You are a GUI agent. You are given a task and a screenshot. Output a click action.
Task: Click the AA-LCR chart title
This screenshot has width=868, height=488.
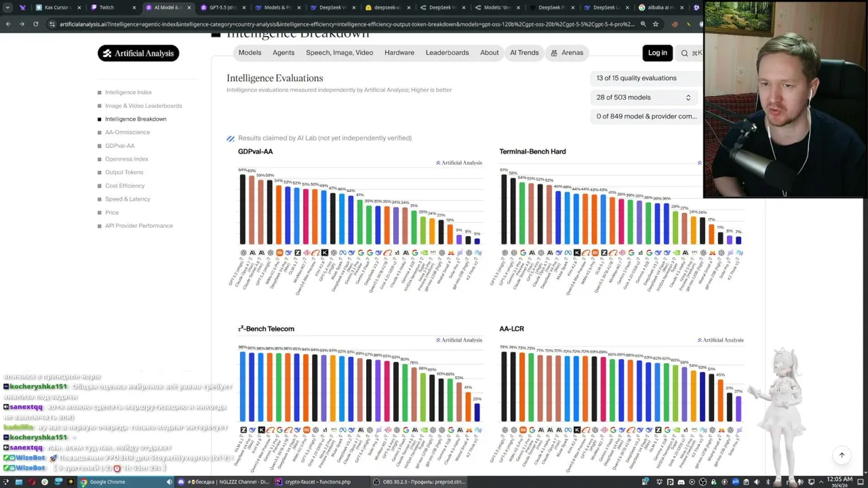point(511,329)
